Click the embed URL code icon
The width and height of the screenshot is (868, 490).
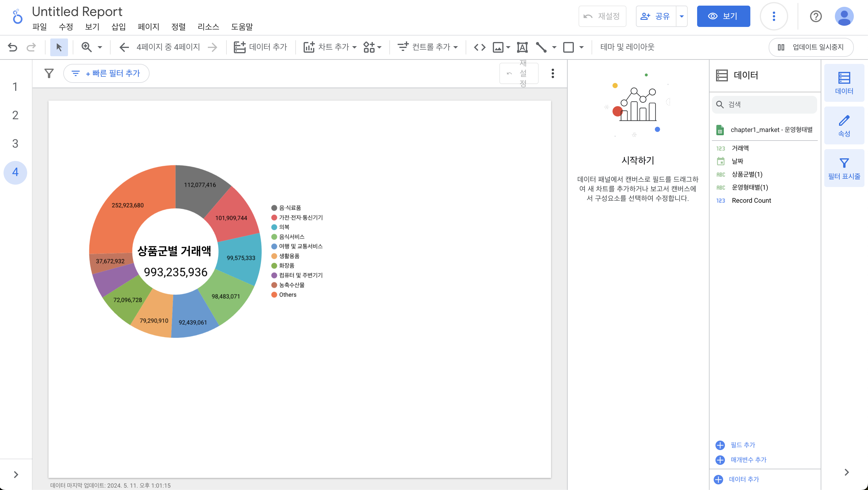480,47
